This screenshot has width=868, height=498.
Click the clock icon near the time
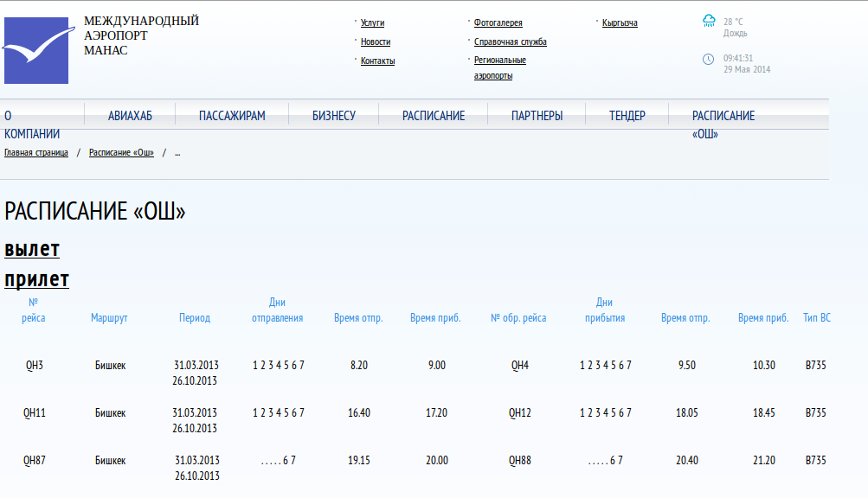(x=708, y=59)
